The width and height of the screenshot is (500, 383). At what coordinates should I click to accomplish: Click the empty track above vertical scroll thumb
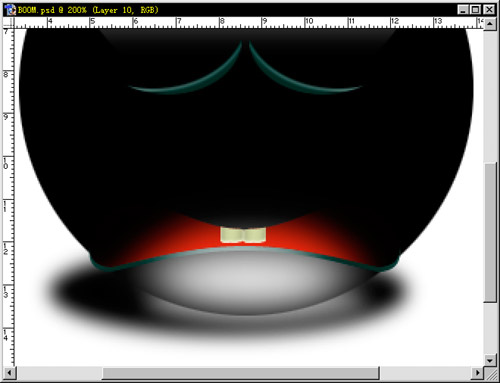(x=490, y=96)
